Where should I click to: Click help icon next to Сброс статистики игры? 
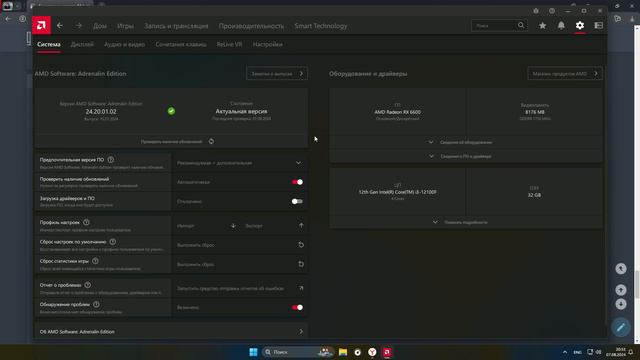tap(95, 261)
